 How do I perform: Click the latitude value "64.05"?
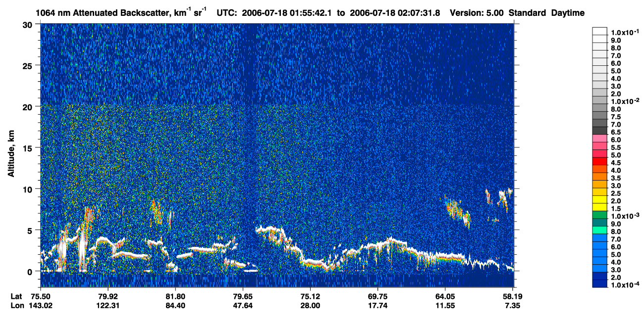tap(445, 296)
